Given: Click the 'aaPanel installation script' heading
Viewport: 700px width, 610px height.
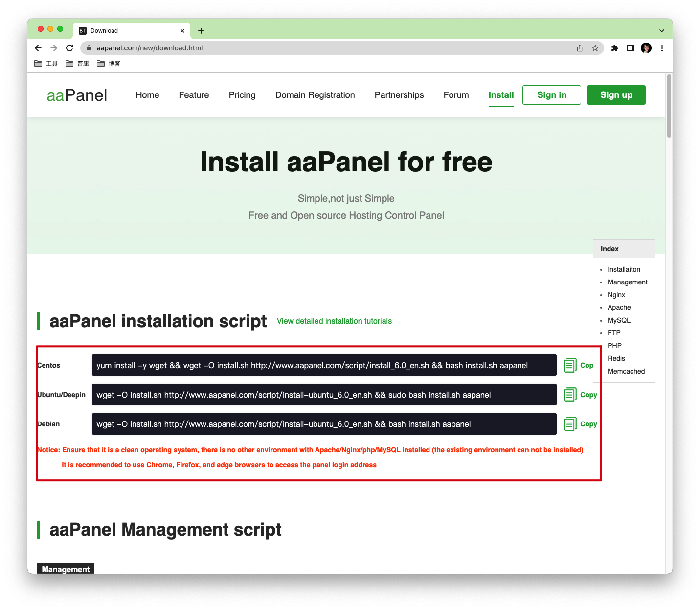Looking at the screenshot, I should click(158, 321).
